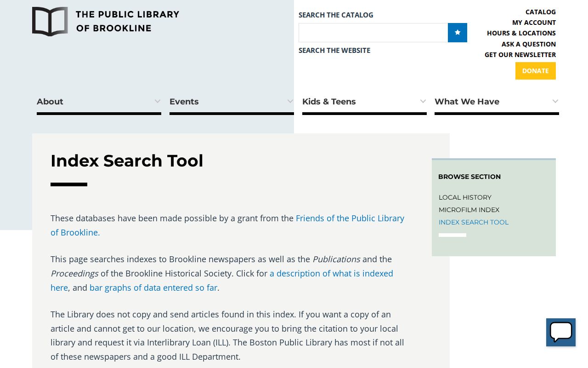Viewport: 588px width, 368px height.
Task: Open Index Search Tool sidebar link
Action: [474, 222]
